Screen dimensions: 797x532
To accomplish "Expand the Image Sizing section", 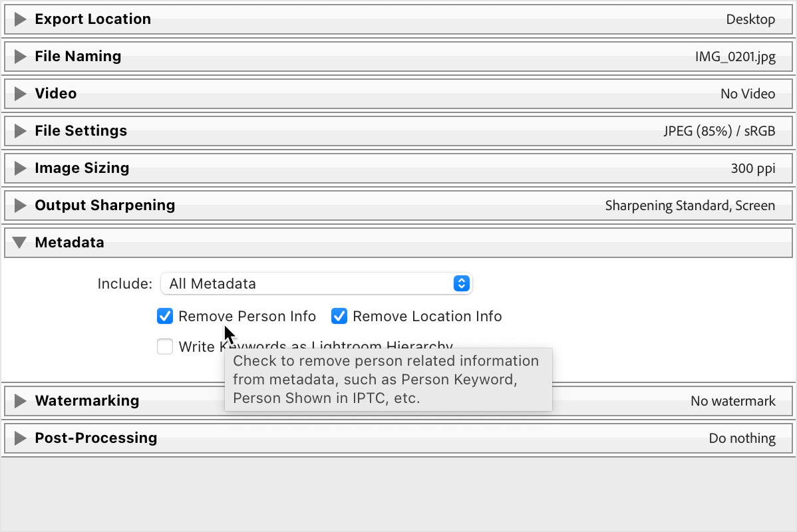I will tap(19, 168).
